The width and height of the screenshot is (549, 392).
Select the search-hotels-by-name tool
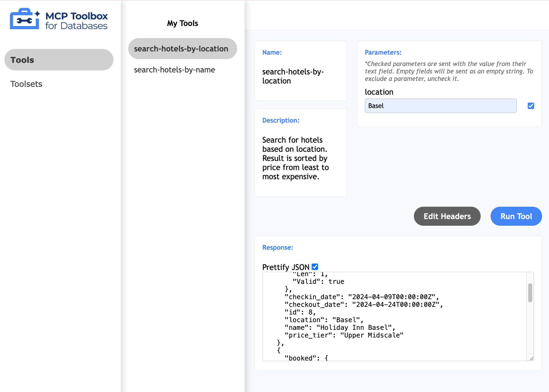coord(175,70)
